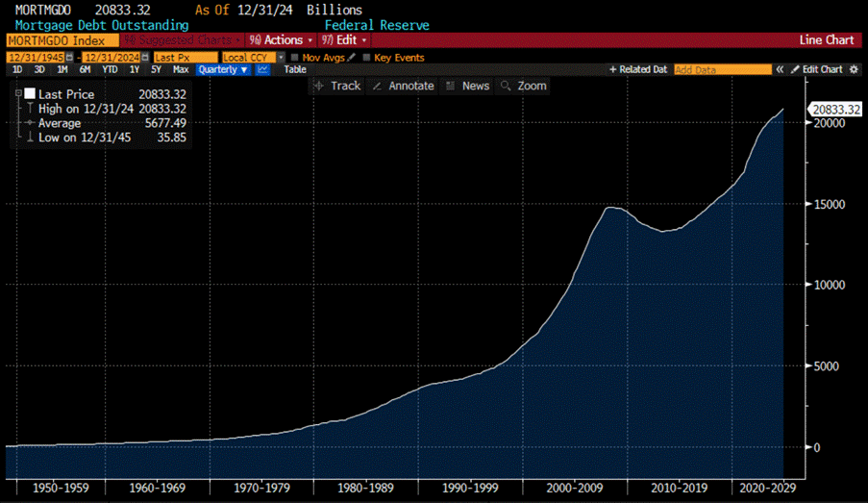Focus the MORTMGDO Index security field
Screen dimensions: 868x503
pyautogui.click(x=62, y=40)
